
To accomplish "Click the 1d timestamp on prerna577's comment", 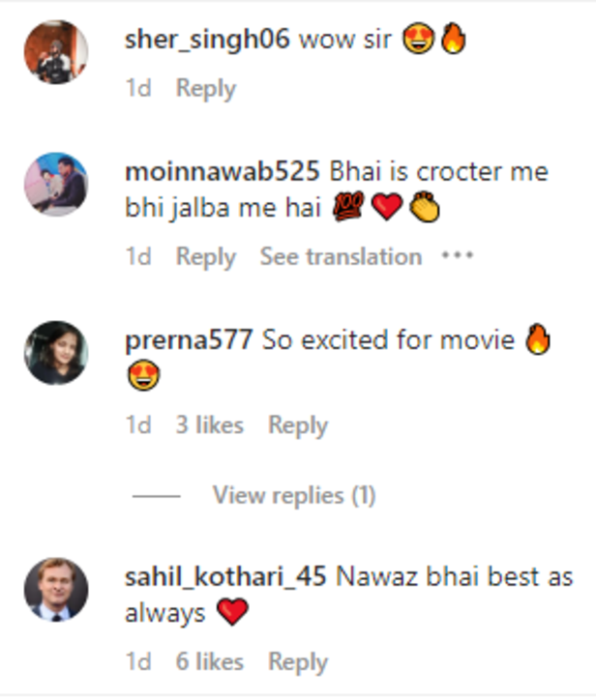I will point(138,425).
